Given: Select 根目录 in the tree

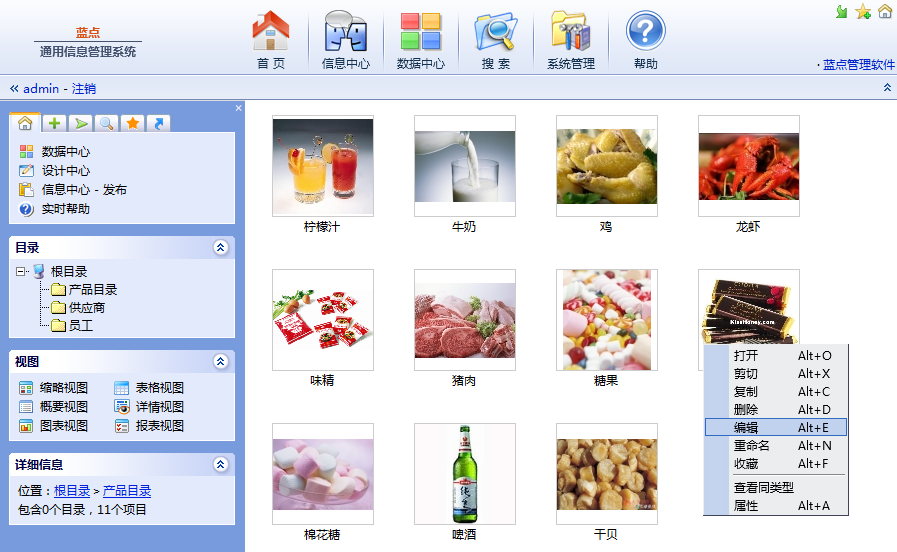Looking at the screenshot, I should [69, 271].
